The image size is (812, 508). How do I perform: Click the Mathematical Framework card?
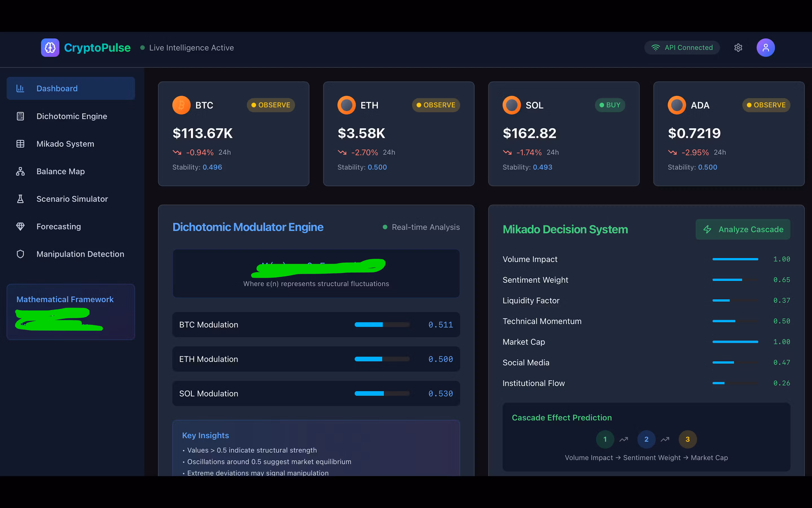coord(71,312)
